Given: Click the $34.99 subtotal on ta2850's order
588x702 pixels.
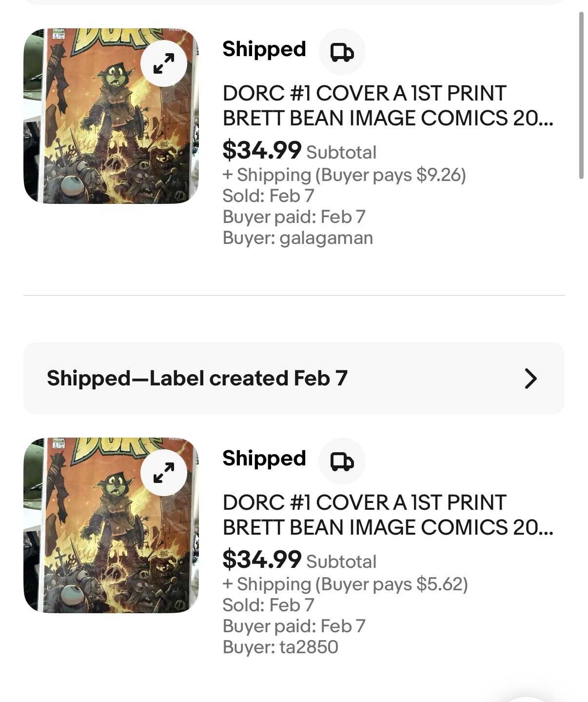Looking at the screenshot, I should [262, 559].
